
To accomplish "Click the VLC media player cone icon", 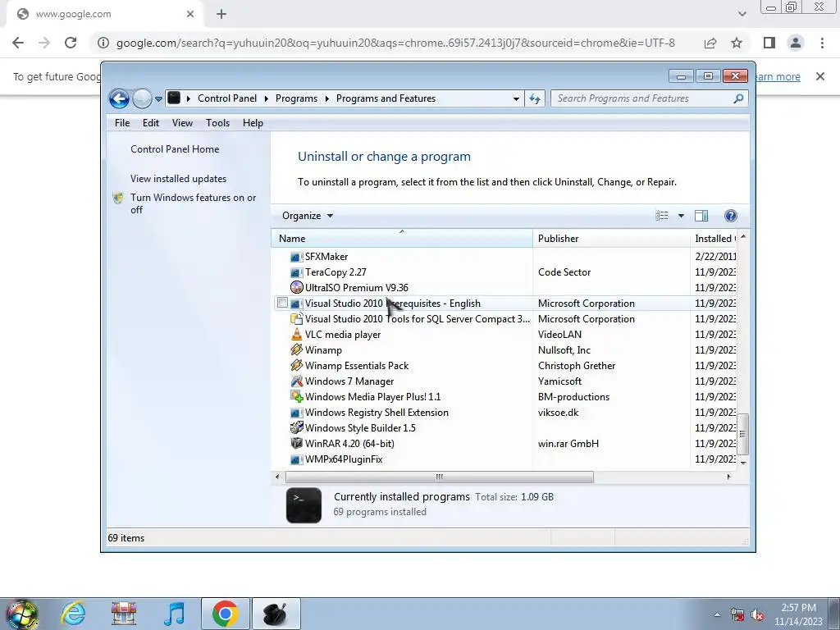I will [x=296, y=335].
